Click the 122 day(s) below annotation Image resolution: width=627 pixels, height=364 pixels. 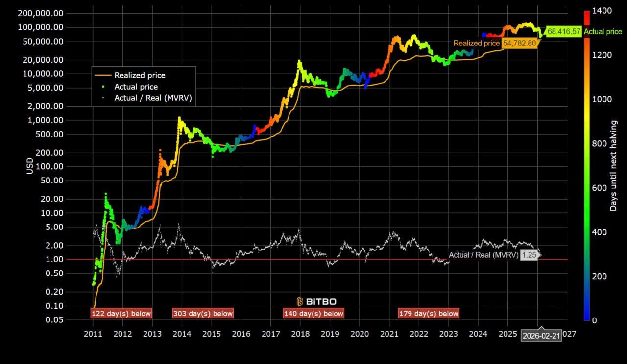[x=121, y=314]
